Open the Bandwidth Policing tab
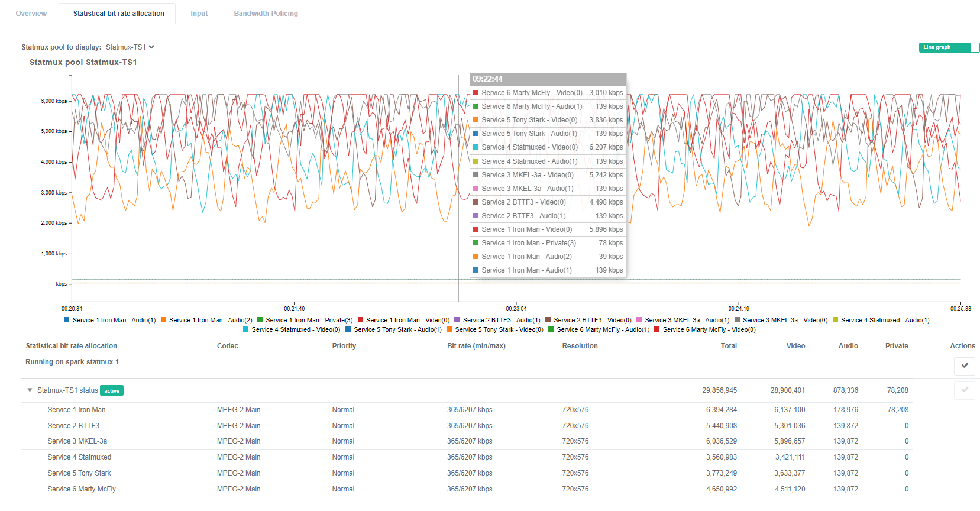980x511 pixels. (x=266, y=13)
